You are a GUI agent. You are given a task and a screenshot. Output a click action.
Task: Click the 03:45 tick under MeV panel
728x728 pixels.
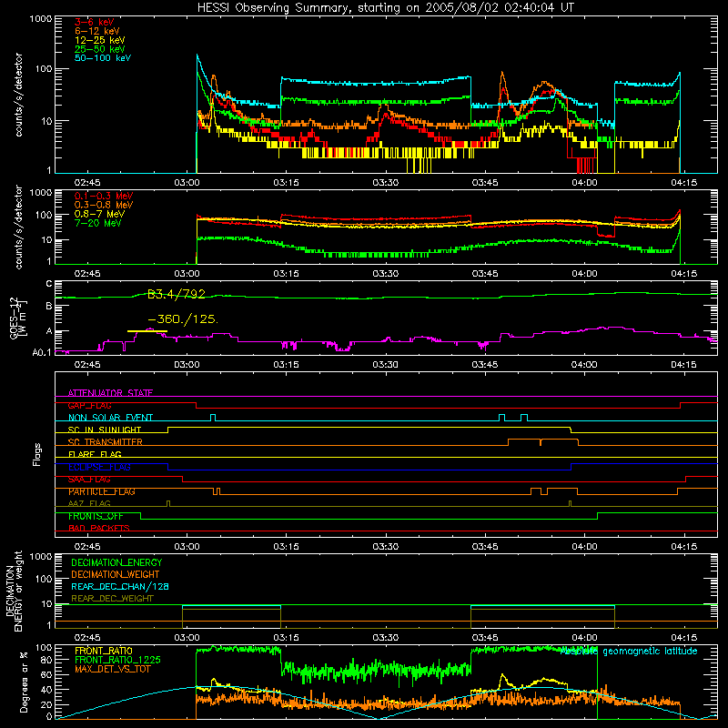click(x=485, y=274)
